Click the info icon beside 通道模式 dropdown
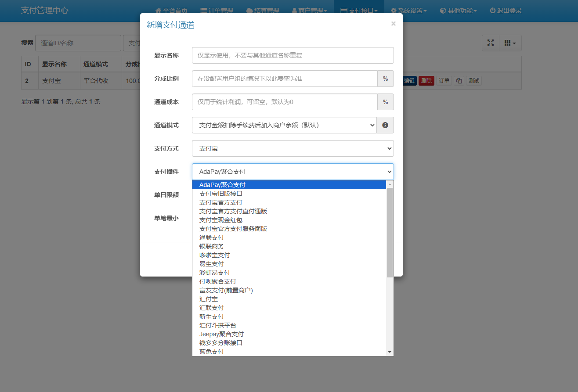The width and height of the screenshot is (578, 392). (x=385, y=125)
